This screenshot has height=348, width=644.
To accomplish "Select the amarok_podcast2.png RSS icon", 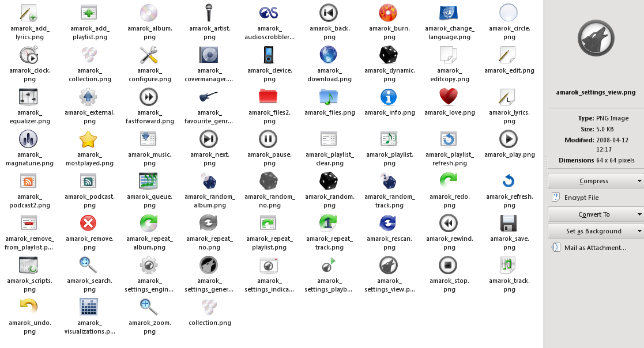I will click(x=29, y=181).
